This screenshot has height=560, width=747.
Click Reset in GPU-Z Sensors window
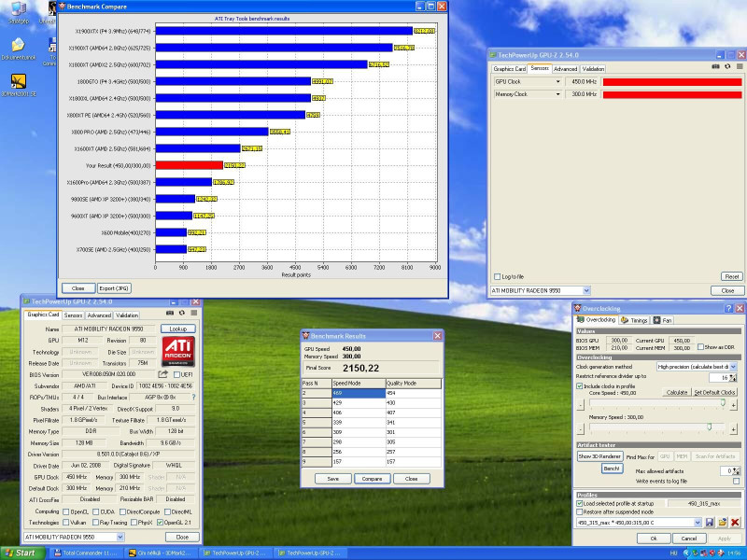pos(732,276)
